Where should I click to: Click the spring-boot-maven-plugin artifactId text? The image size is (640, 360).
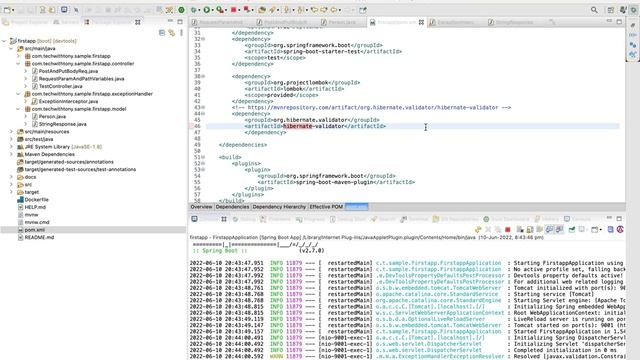[x=333, y=182]
